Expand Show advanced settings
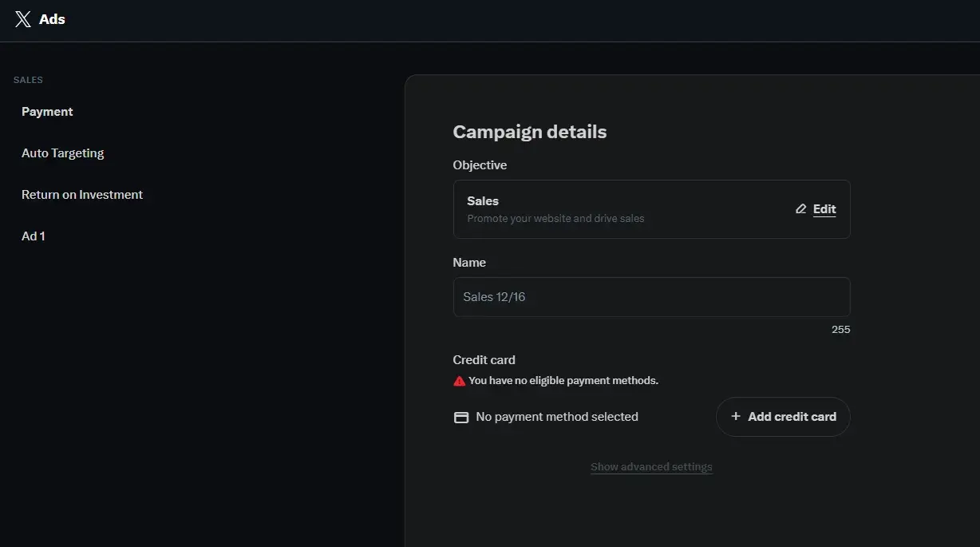Viewport: 980px width, 547px height. [x=651, y=467]
